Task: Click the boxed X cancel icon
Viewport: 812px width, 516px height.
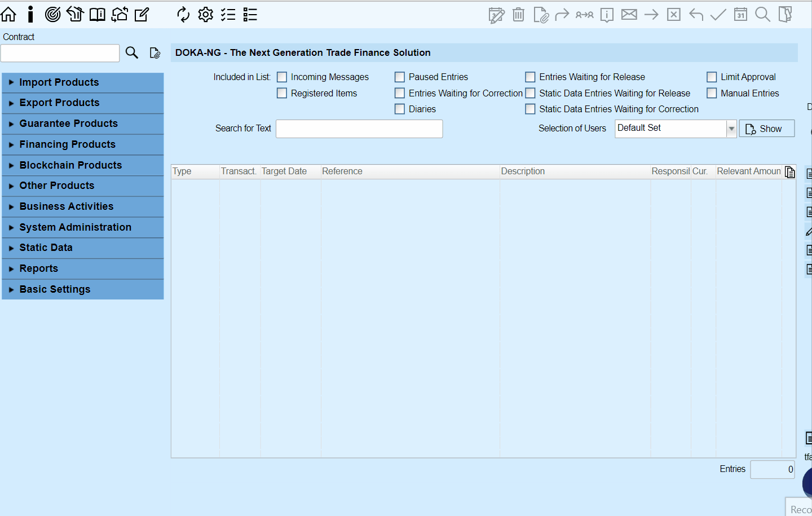Action: point(674,14)
